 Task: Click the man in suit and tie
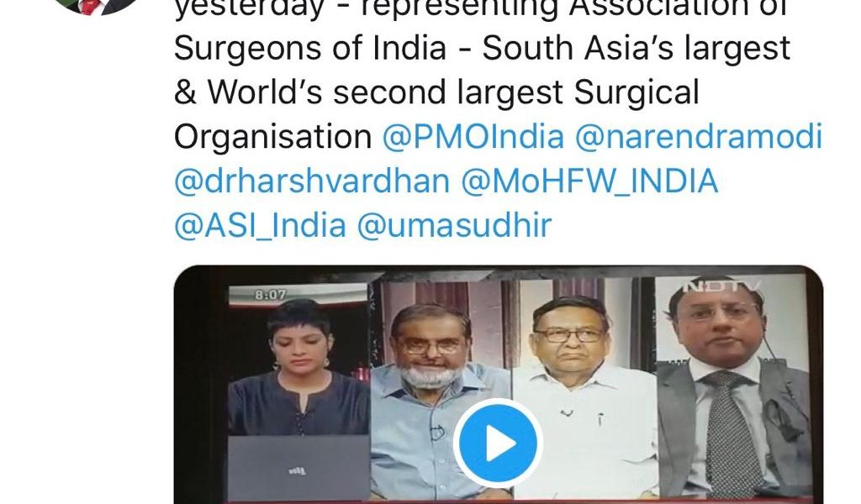(x=733, y=386)
